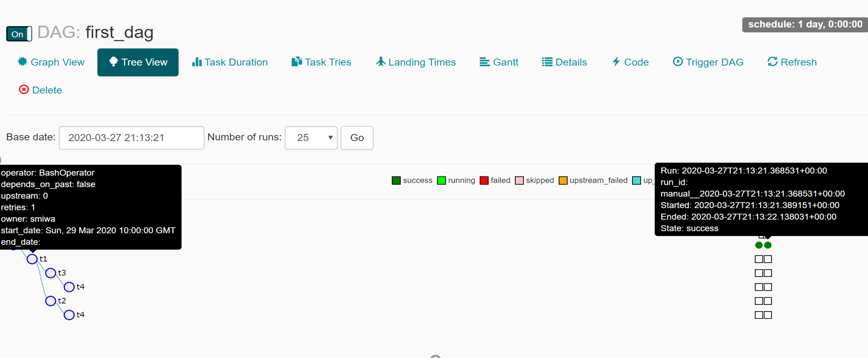Select the t1 task node circle
Viewport: 868px width, 358px height.
(32, 259)
